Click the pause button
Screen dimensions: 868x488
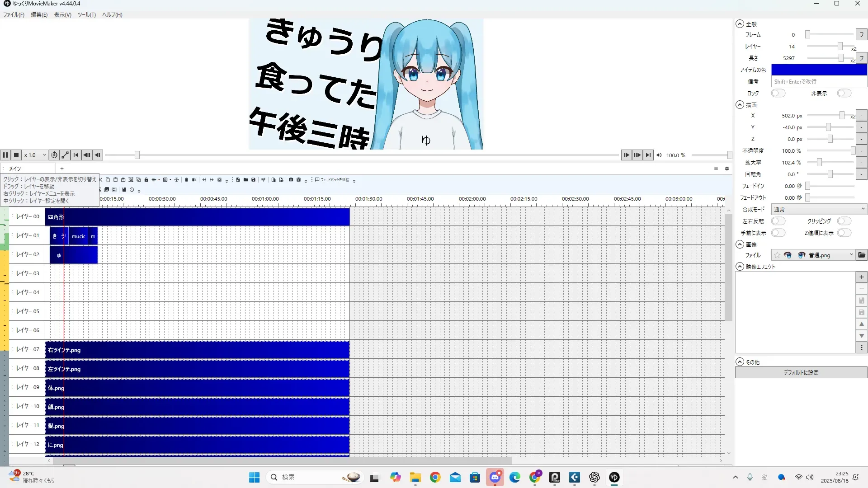[x=5, y=155]
